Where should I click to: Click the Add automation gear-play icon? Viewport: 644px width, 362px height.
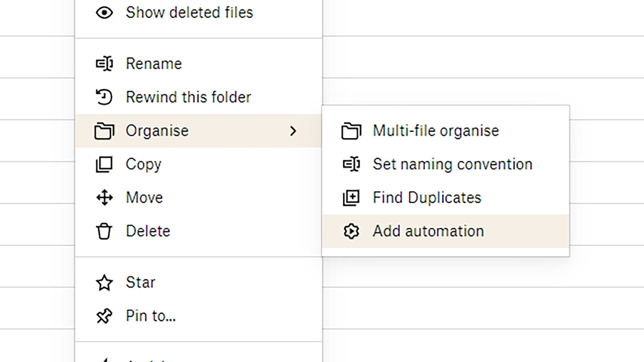351,231
